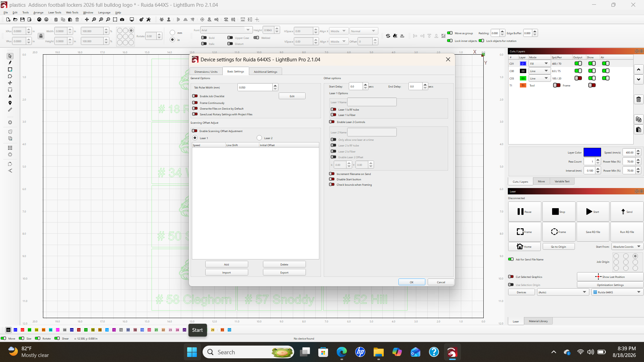
Task: Toggle Disable Start button switch
Action: [332, 179]
